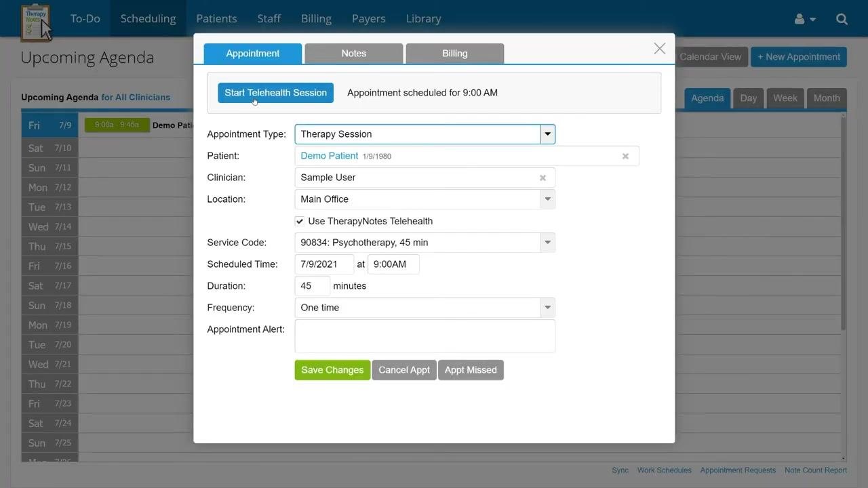
Task: Open the Library menu
Action: (x=424, y=18)
